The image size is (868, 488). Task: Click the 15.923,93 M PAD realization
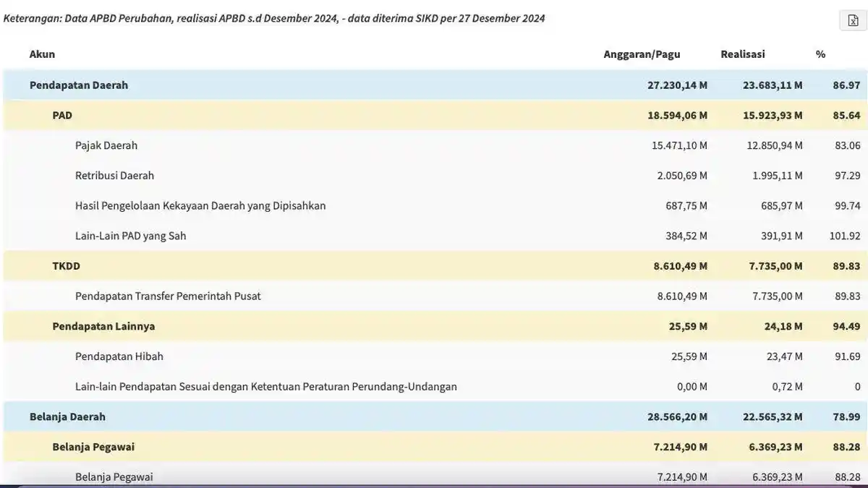point(773,115)
